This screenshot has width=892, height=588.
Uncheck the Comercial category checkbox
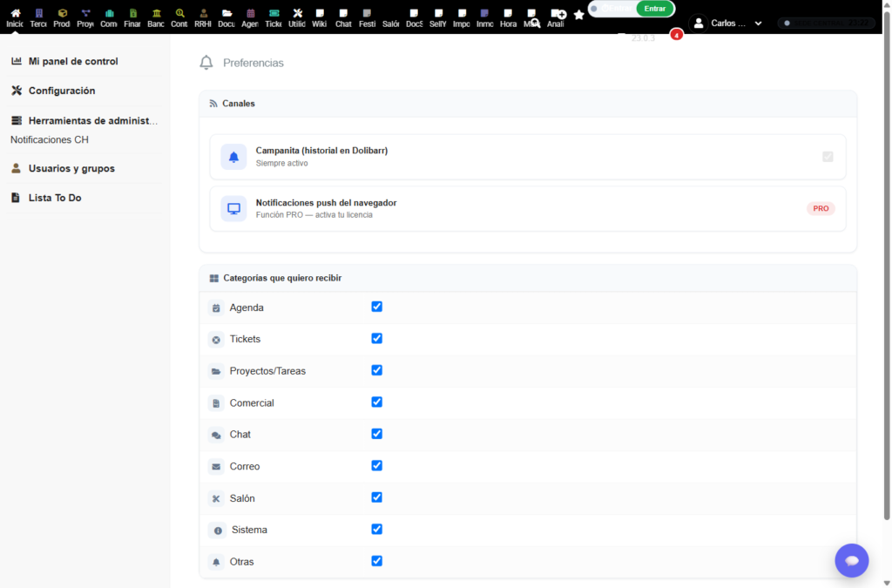pyautogui.click(x=376, y=402)
